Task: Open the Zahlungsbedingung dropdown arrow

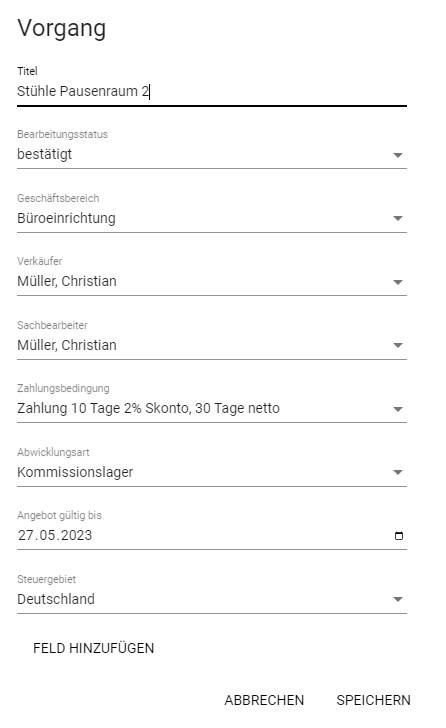Action: [x=397, y=410]
